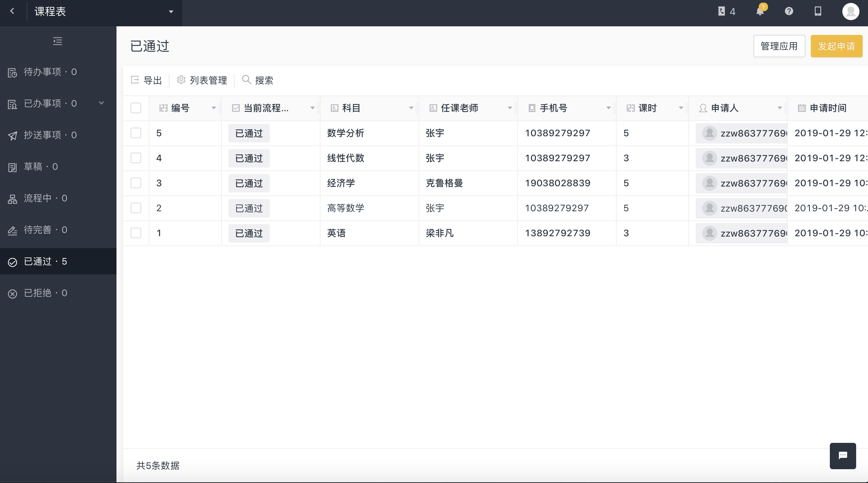Select 待办事项 in the sidebar
This screenshot has width=868, height=483.
pos(58,72)
